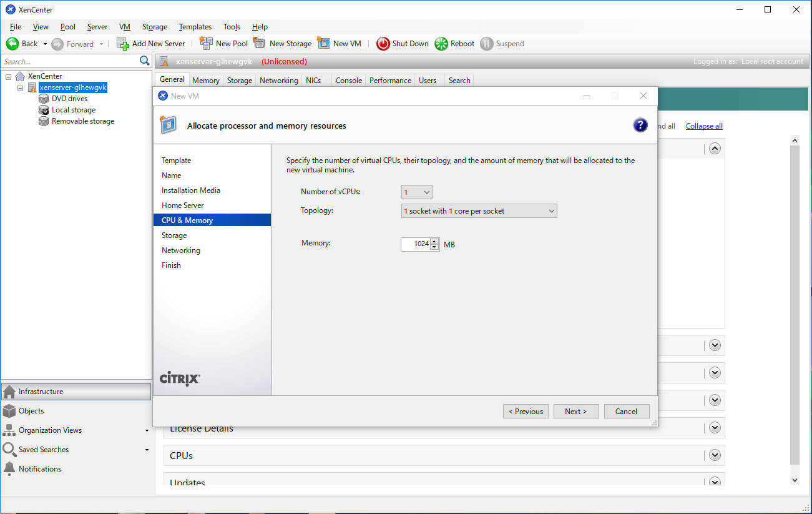Expand the License Details section chevron
The image size is (812, 514).
click(x=715, y=428)
